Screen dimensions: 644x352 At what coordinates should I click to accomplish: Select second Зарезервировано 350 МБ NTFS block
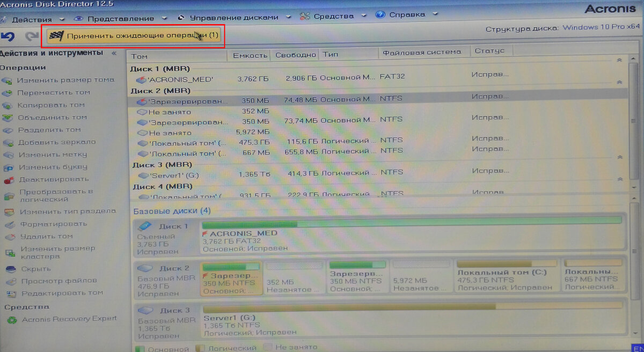[x=358, y=277]
